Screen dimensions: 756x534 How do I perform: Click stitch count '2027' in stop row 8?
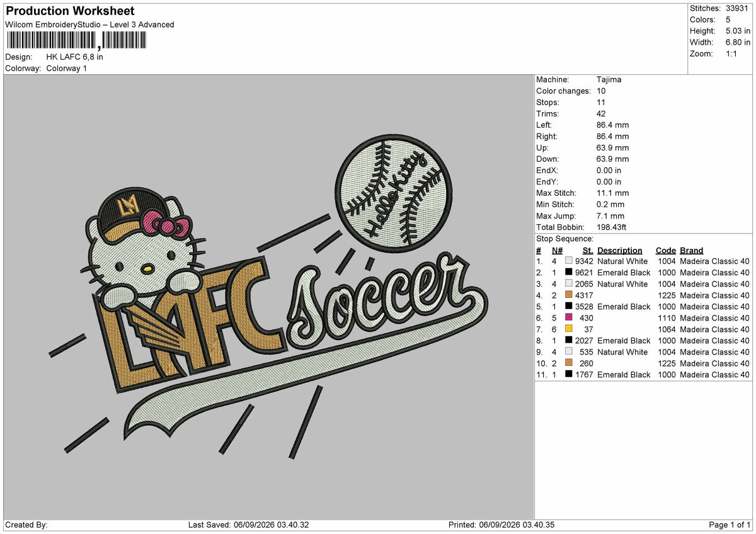click(584, 341)
